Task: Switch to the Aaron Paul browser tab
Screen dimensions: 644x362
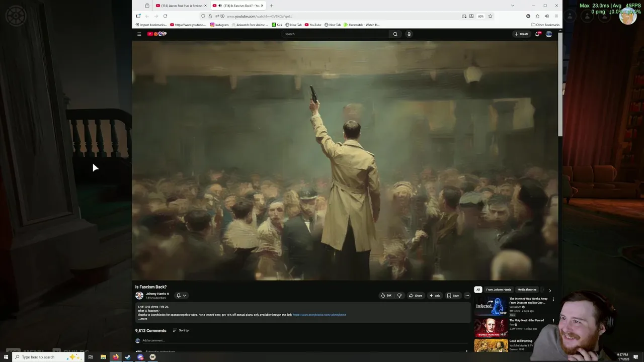Action: point(181,6)
